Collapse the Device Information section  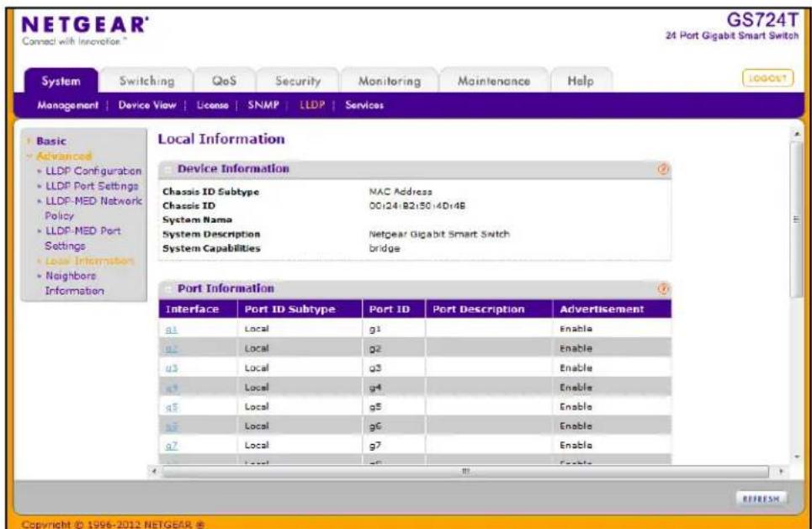point(167,170)
